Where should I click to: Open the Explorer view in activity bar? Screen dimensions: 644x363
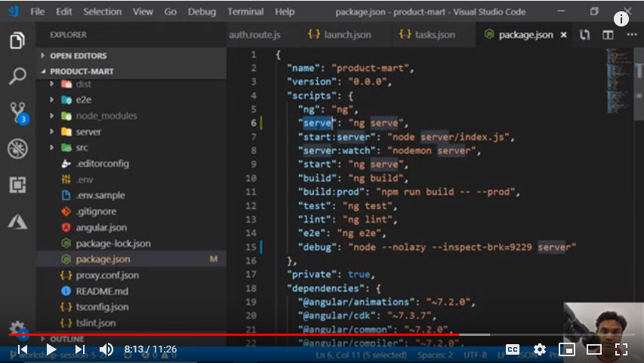coord(17,40)
